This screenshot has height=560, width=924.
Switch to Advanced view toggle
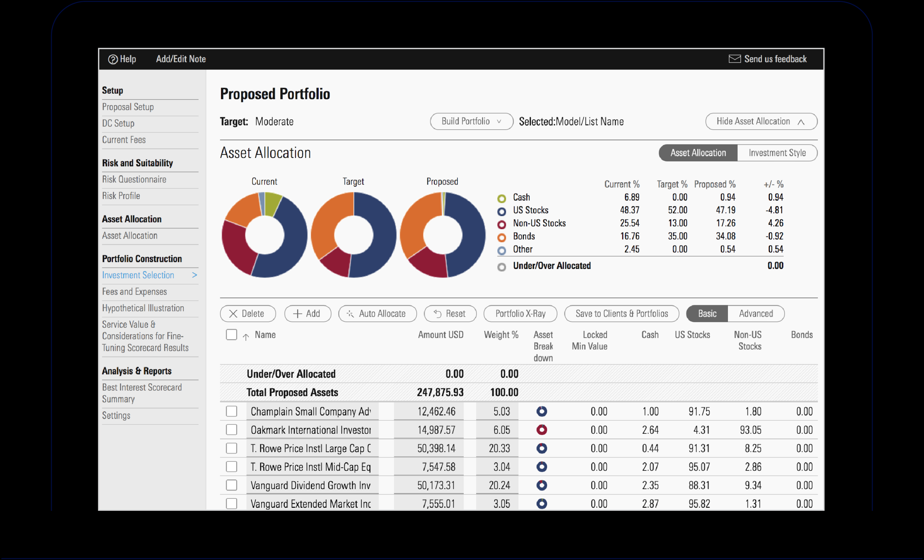(756, 314)
